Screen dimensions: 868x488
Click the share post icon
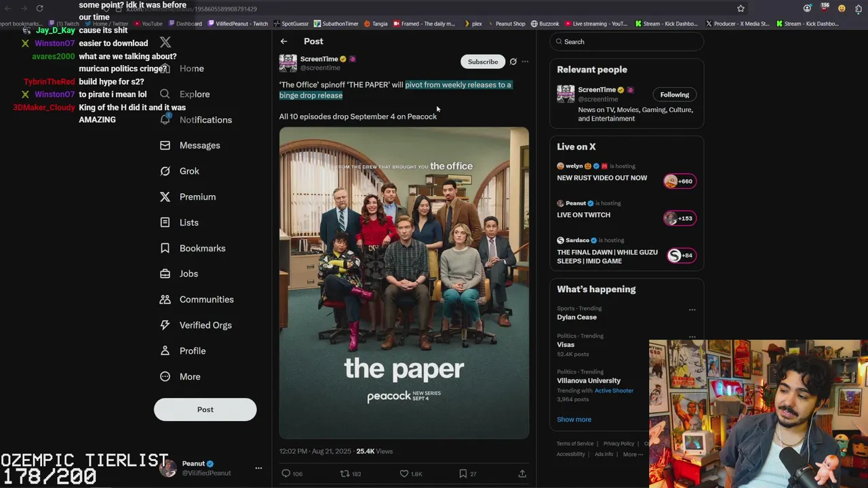pyautogui.click(x=522, y=474)
